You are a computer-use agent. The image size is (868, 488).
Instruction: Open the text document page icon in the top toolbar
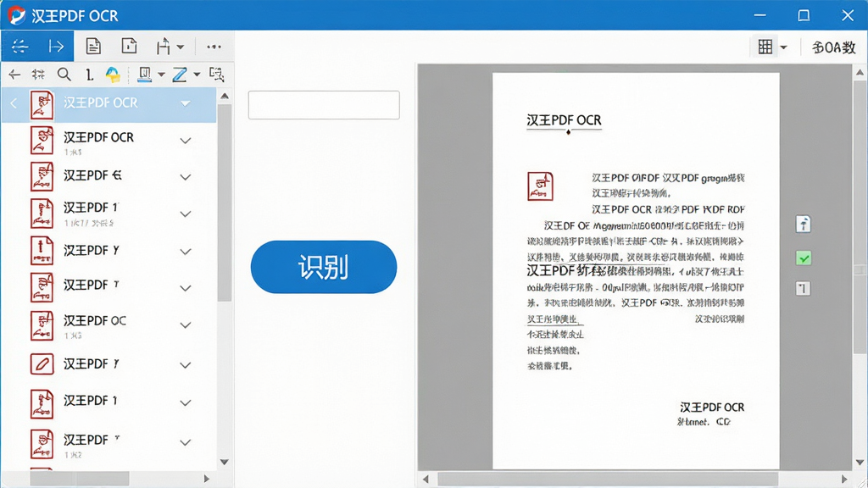[93, 46]
